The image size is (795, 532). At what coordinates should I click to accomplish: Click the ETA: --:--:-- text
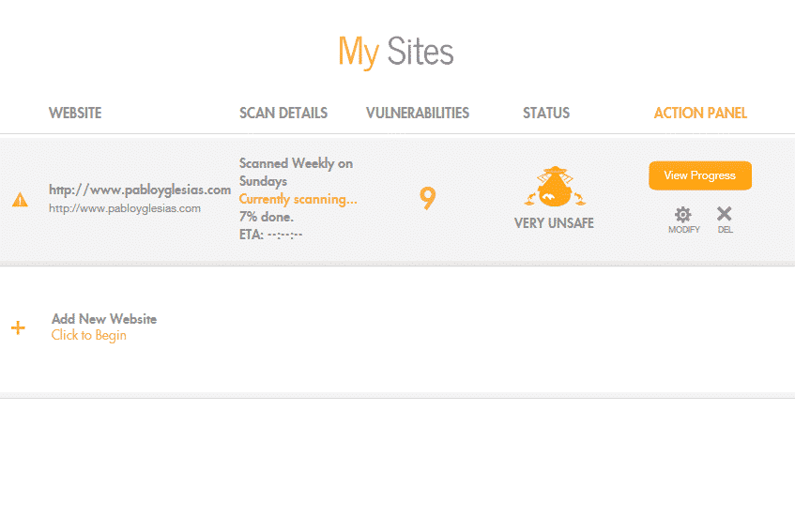tap(270, 235)
